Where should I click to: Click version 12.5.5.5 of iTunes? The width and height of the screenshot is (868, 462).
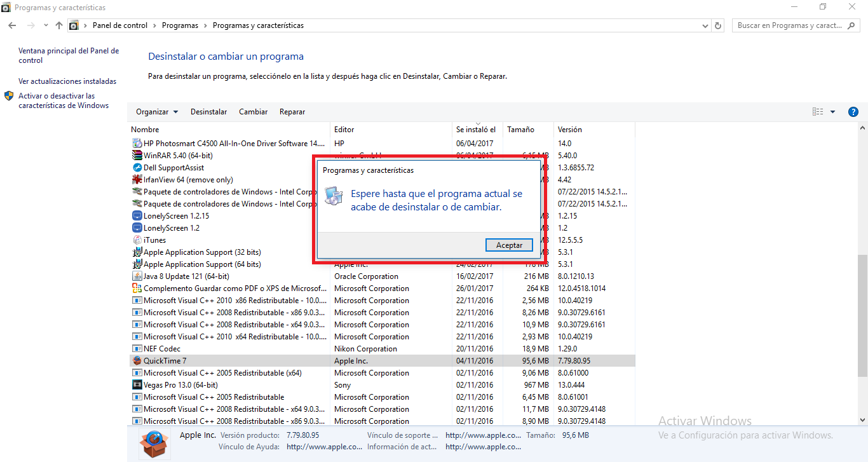coord(570,240)
